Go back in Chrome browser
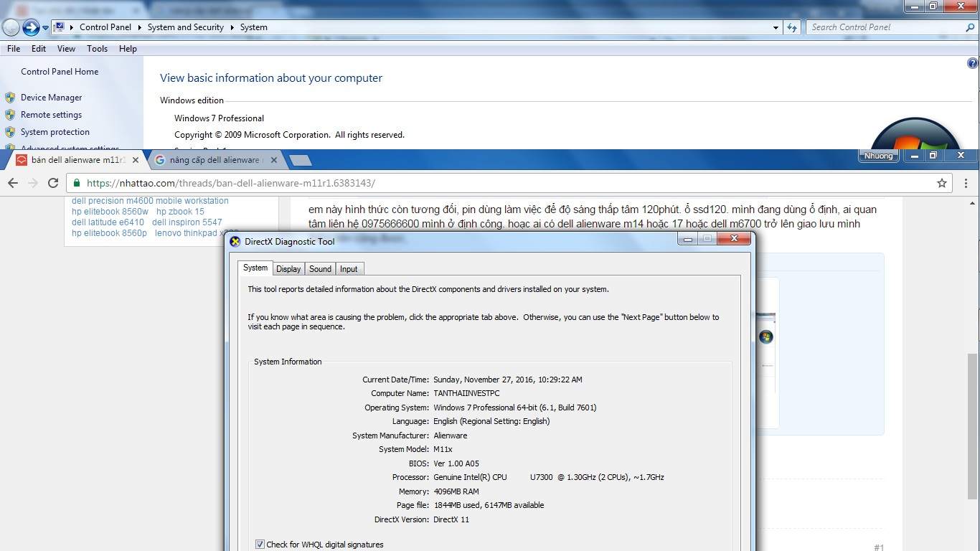The image size is (980, 551). [13, 183]
